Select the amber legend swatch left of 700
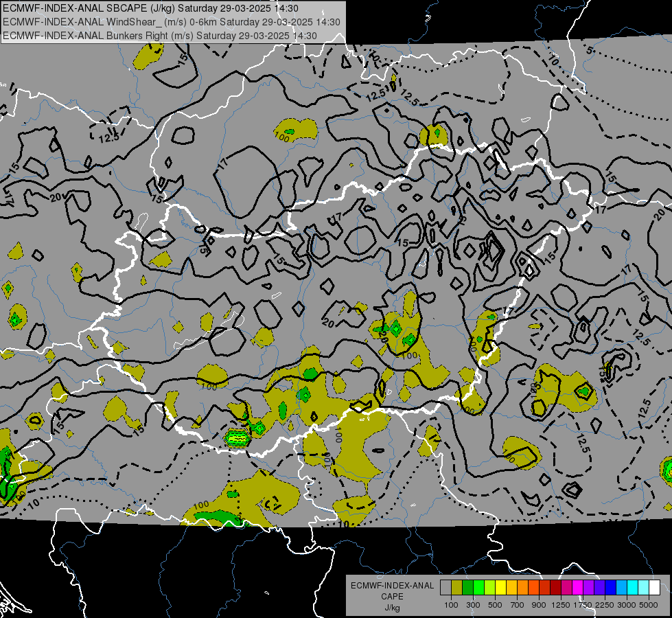This screenshot has height=618, width=672. pyautogui.click(x=511, y=588)
